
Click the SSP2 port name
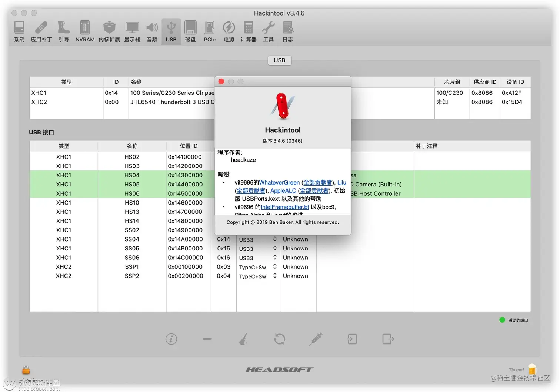pos(132,276)
